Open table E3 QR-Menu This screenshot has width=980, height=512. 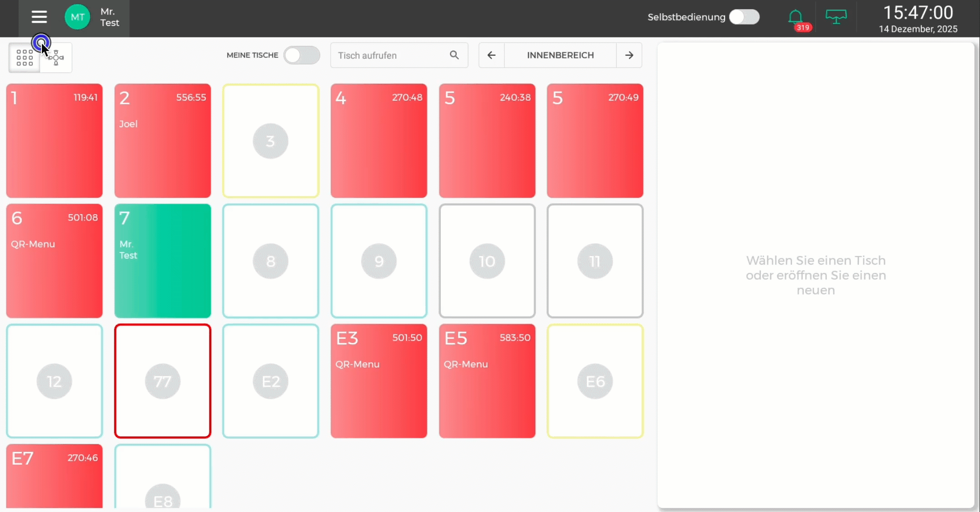click(379, 381)
